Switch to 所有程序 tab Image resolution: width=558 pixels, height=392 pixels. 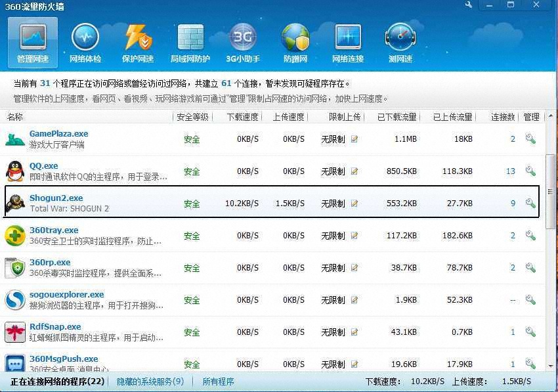218,381
